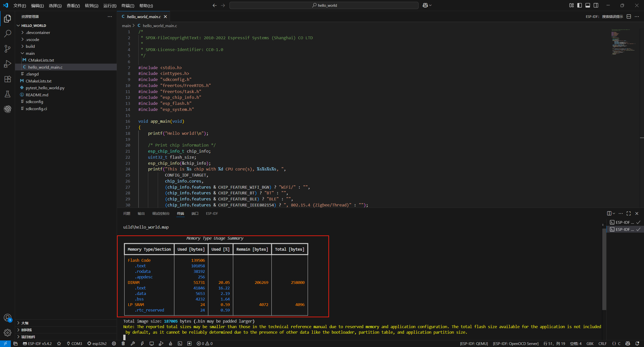Expand the build folder
Screen dimensions: 644x347
point(30,46)
